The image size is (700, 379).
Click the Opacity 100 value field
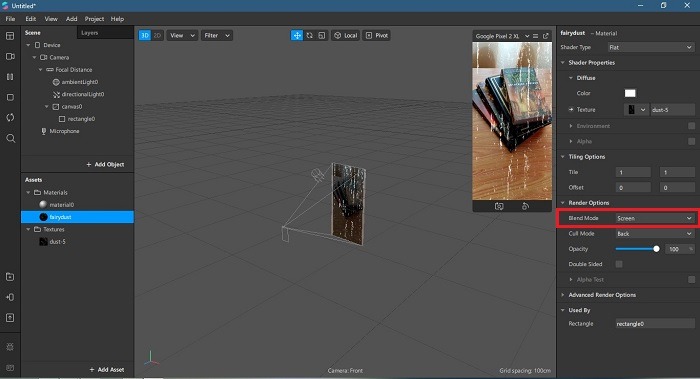click(679, 249)
